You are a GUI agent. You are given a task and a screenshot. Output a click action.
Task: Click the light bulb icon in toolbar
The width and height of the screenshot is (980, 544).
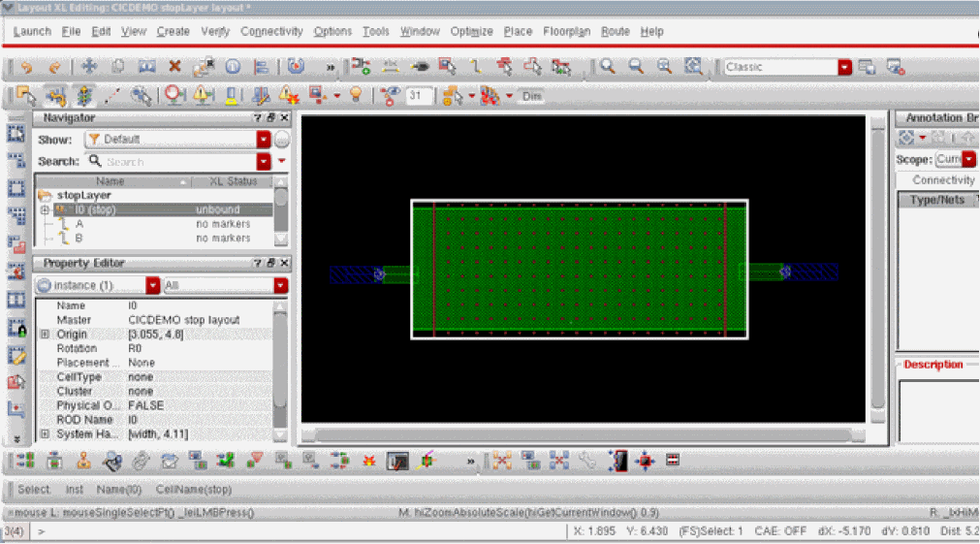point(356,96)
